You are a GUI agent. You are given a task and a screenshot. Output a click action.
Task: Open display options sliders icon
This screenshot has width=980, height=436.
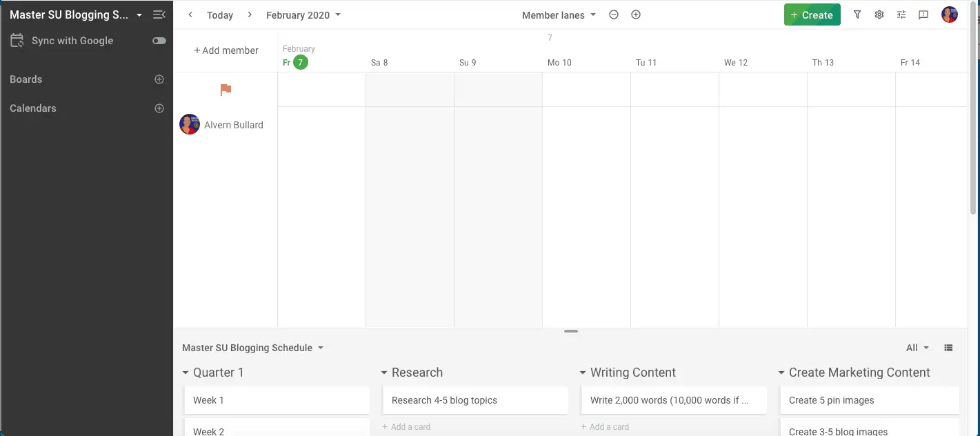901,14
